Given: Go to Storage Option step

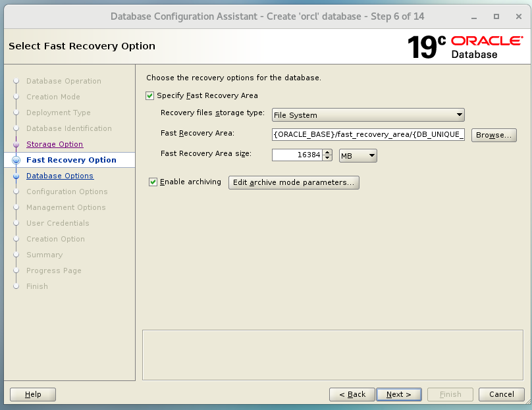Looking at the screenshot, I should tap(55, 144).
